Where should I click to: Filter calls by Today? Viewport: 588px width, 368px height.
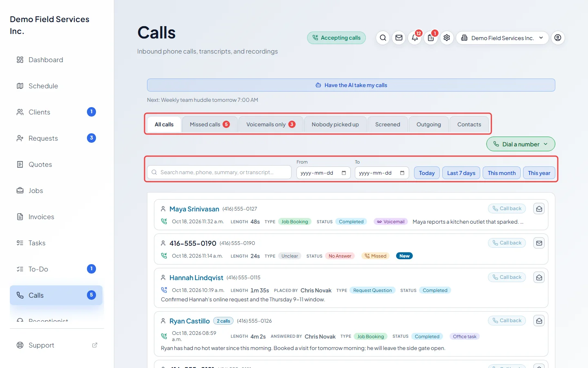tap(427, 173)
